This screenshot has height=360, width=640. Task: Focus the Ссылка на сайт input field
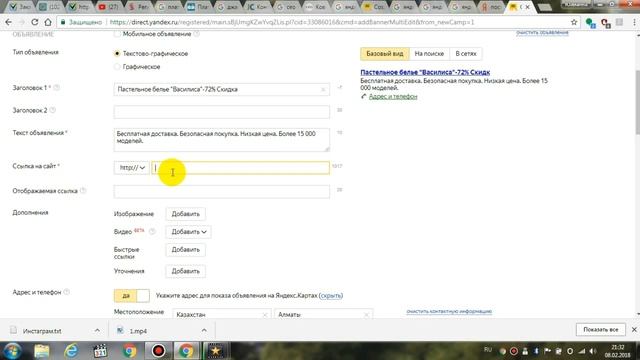[x=240, y=168]
